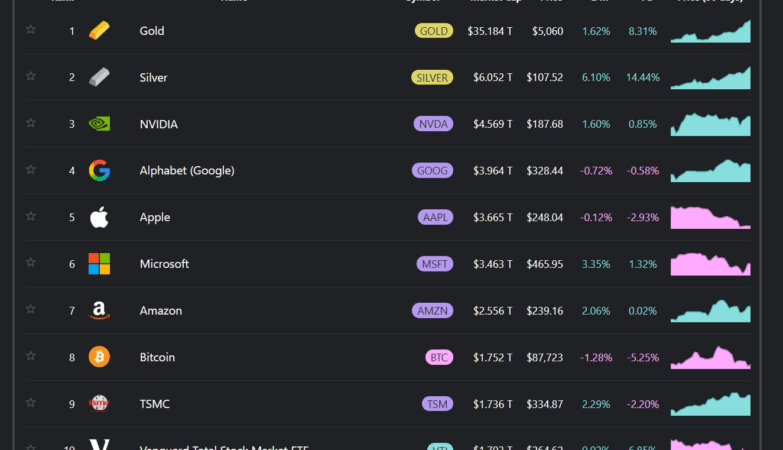
Task: Click the Alphabet Google logo
Action: point(99,170)
